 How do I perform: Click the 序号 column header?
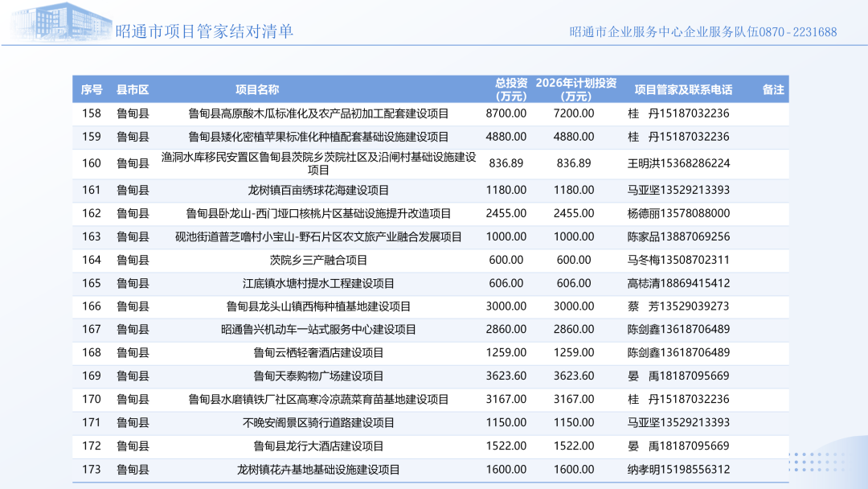(92, 90)
